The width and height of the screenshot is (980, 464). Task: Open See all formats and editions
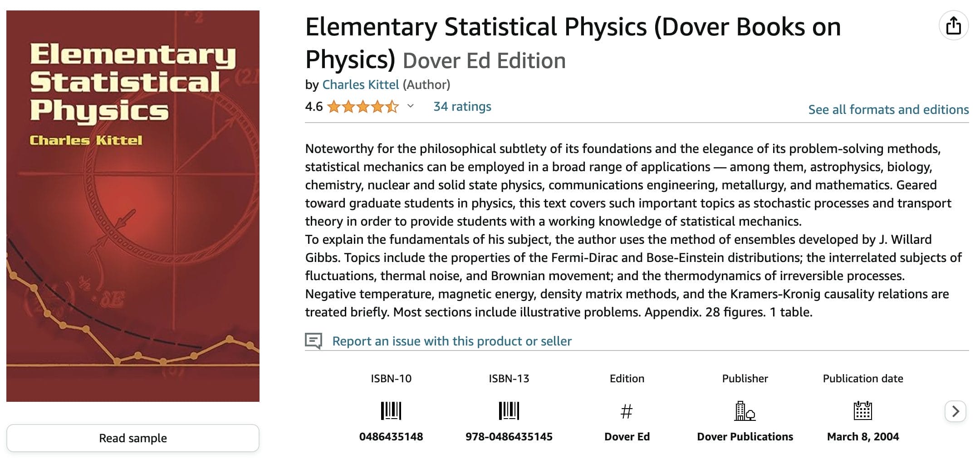(888, 110)
